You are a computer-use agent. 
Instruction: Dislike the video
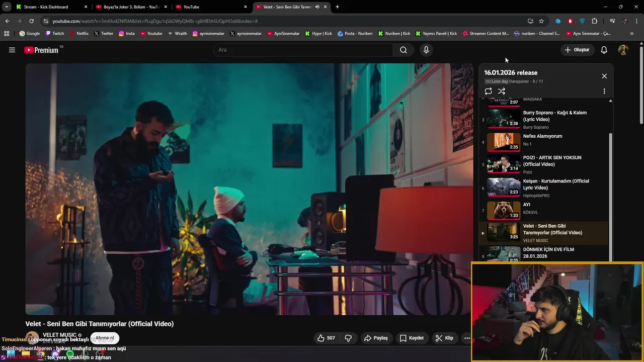coord(348,338)
